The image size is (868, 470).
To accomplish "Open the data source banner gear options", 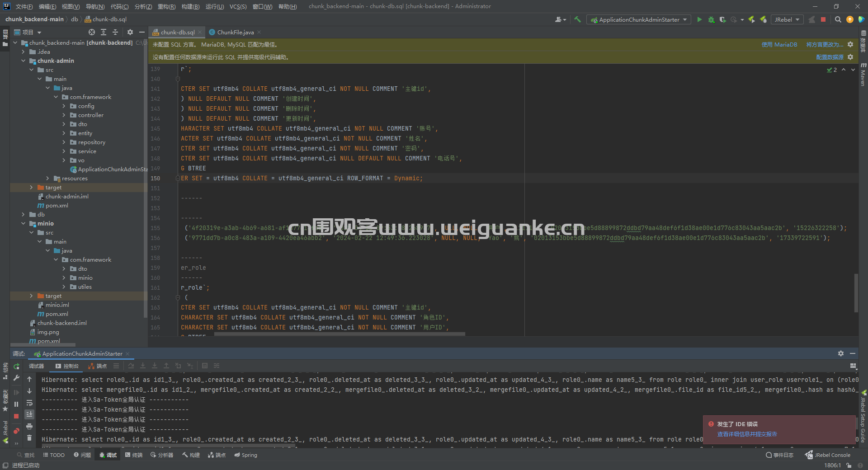I will 850,57.
